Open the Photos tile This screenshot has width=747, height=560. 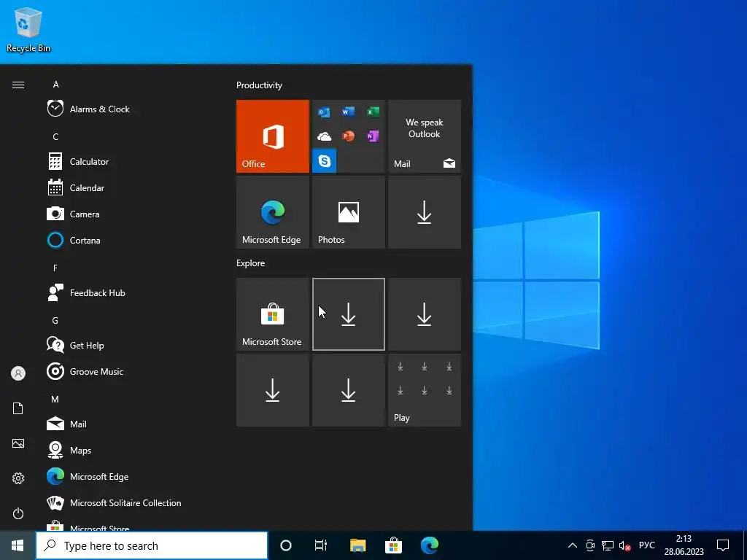pyautogui.click(x=348, y=212)
